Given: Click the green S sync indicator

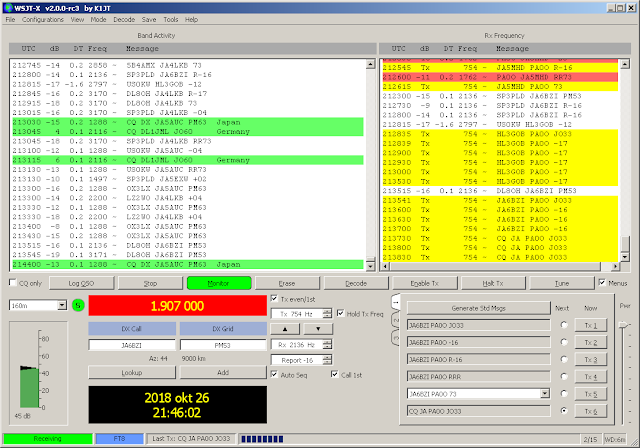Looking at the screenshot, I should (x=78, y=305).
